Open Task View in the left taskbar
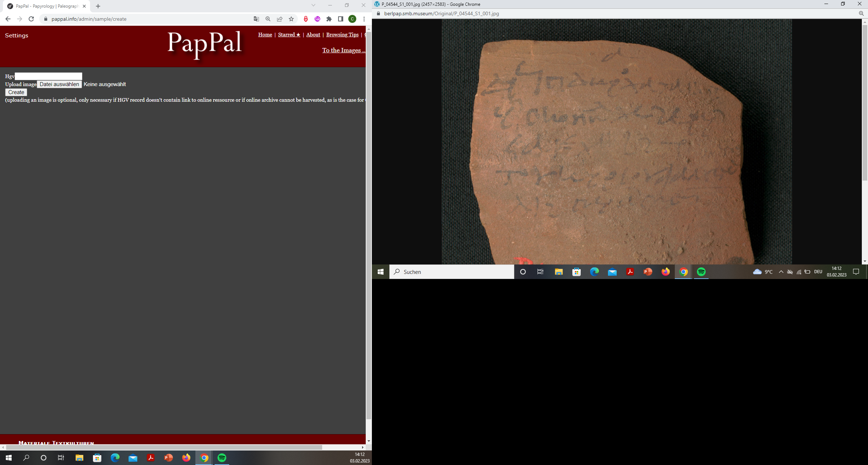868x465 pixels. coord(61,458)
